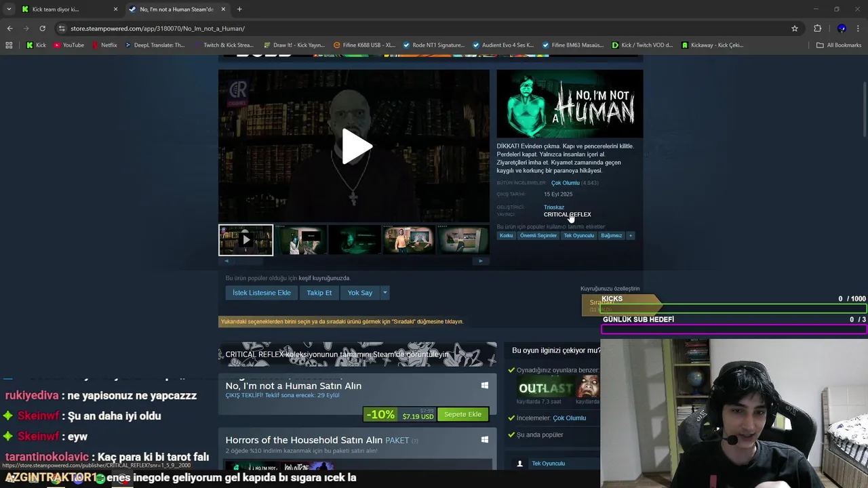
Task: Select the first video thumbnail
Action: click(x=245, y=240)
